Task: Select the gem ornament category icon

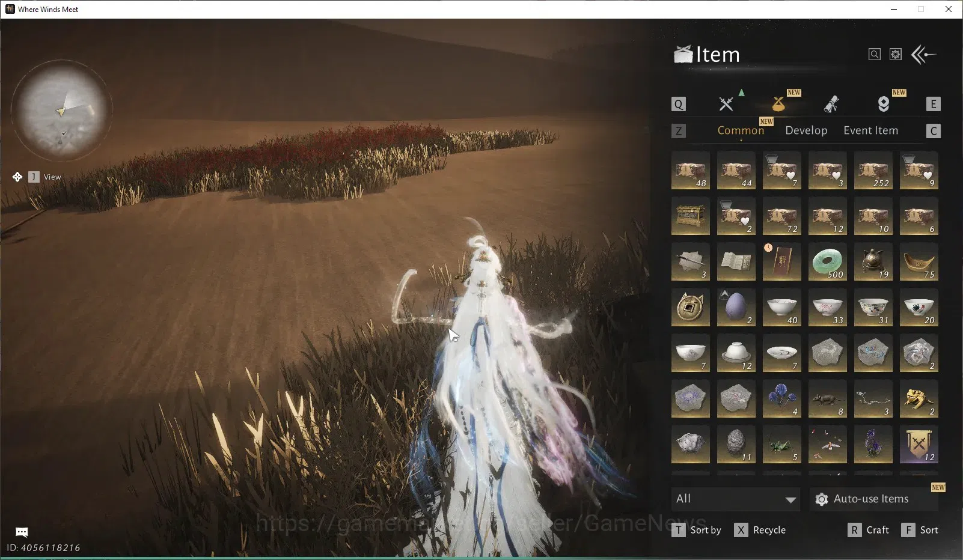Action: [884, 104]
